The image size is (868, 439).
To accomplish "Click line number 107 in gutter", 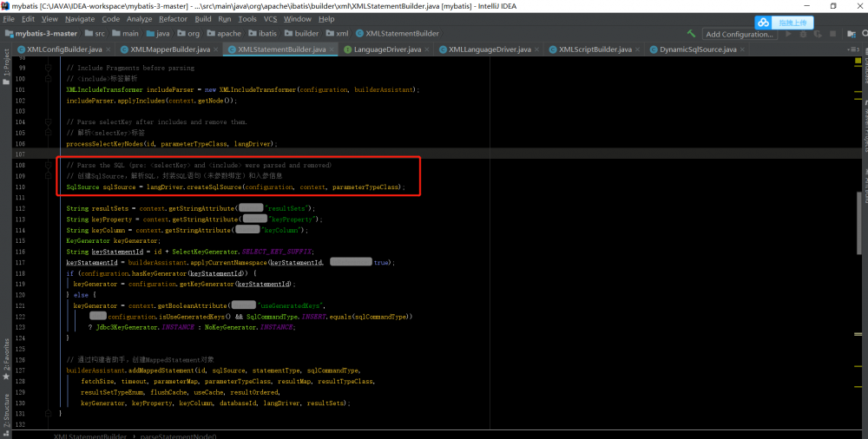I will (21, 154).
